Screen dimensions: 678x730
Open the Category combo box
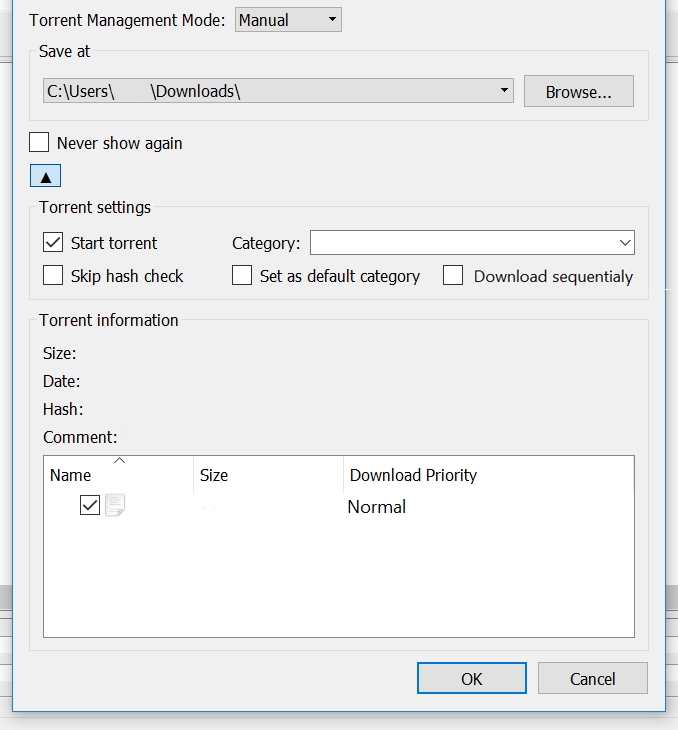click(x=472, y=243)
